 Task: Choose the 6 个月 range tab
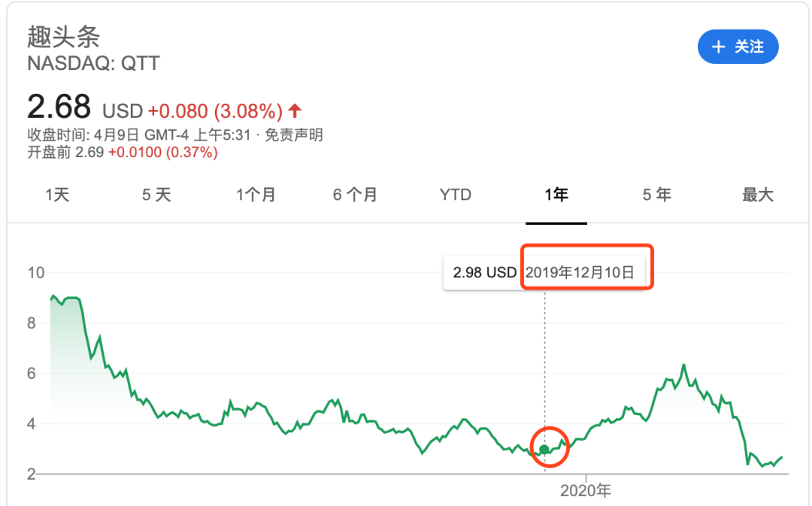coord(355,195)
